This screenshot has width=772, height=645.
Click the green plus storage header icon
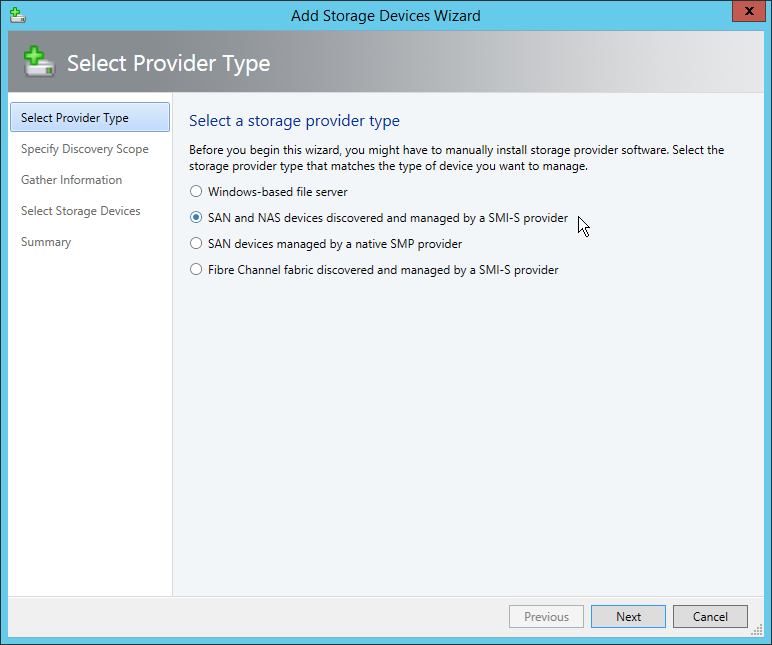pyautogui.click(x=39, y=63)
